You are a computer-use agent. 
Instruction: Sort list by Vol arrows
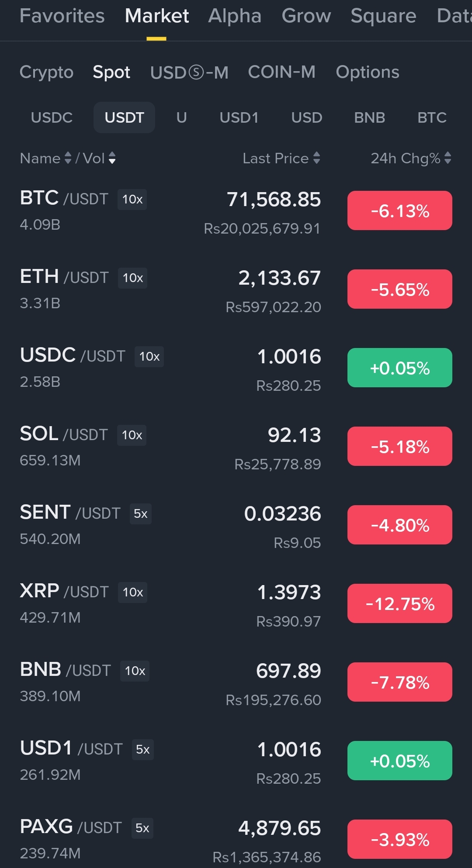(112, 158)
